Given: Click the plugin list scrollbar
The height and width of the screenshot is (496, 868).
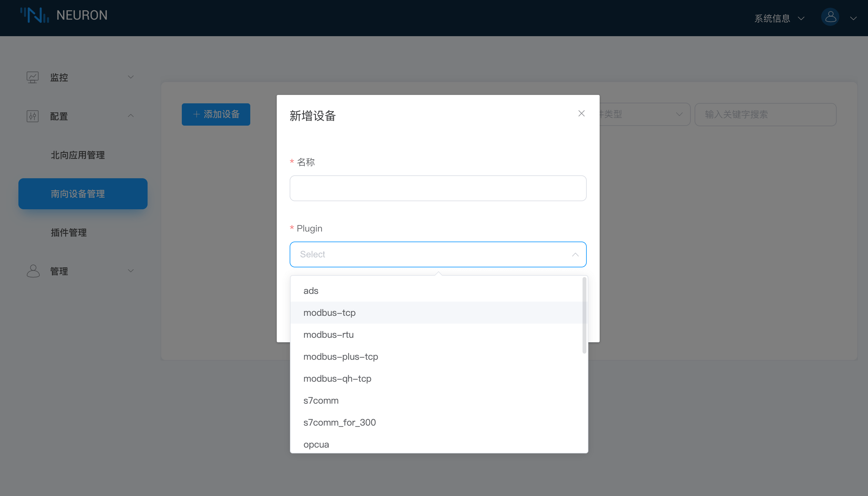Looking at the screenshot, I should point(584,315).
